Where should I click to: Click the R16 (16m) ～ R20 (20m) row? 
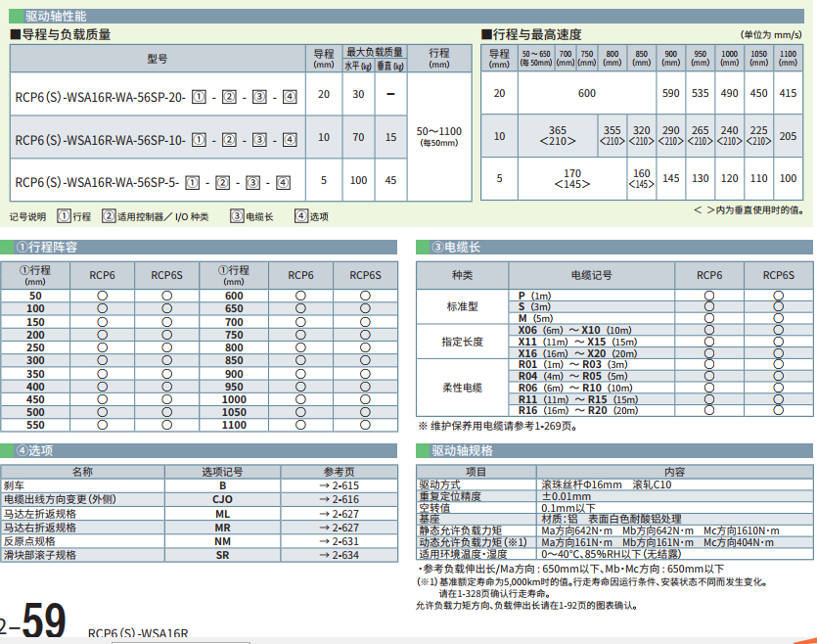[x=578, y=411]
